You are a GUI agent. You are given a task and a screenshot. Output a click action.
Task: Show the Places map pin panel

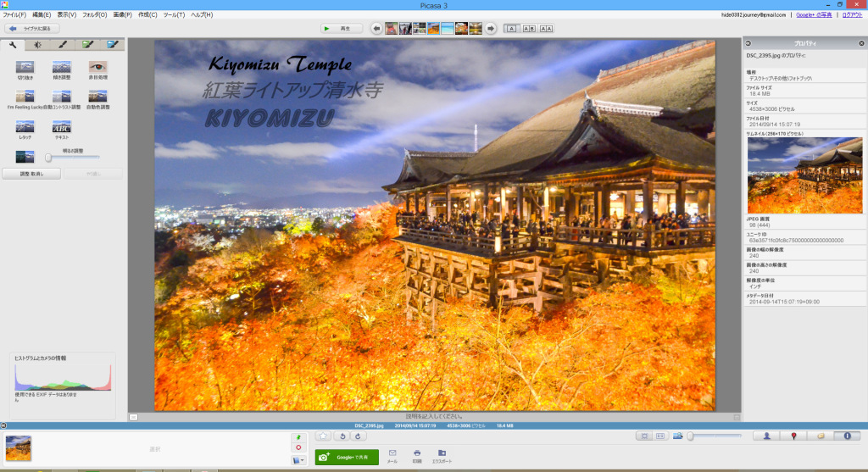793,436
